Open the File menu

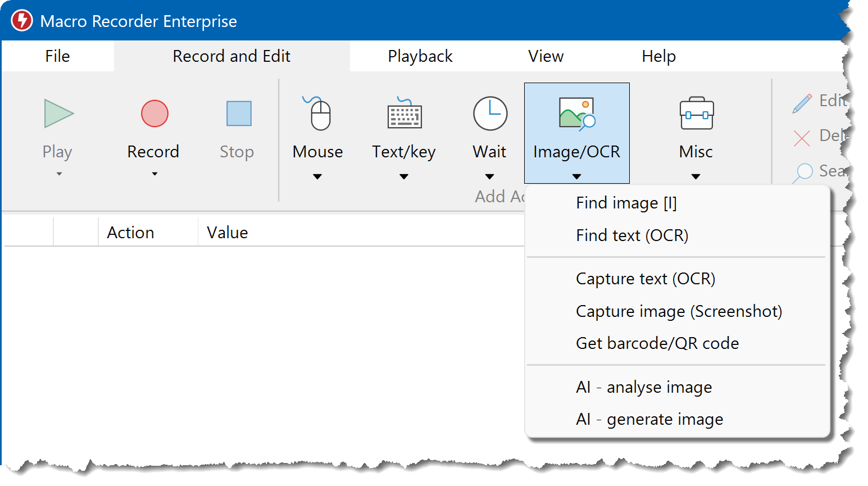coord(57,56)
